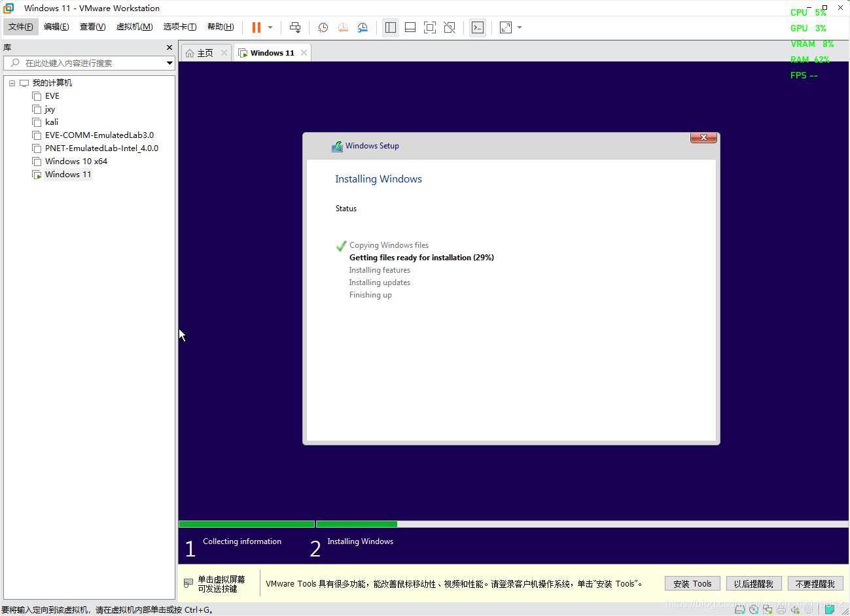Image resolution: width=850 pixels, height=616 pixels.
Task: Select the jxy virtual machine
Action: pos(50,109)
